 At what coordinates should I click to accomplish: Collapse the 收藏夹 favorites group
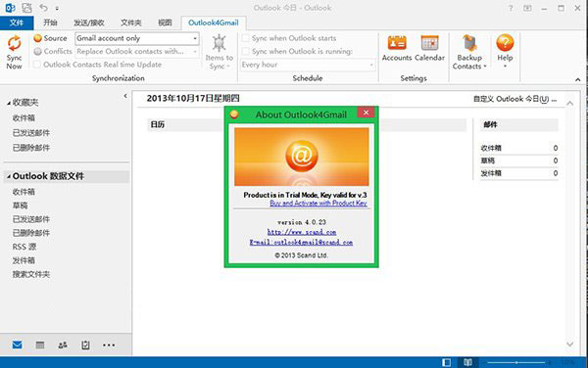point(9,103)
